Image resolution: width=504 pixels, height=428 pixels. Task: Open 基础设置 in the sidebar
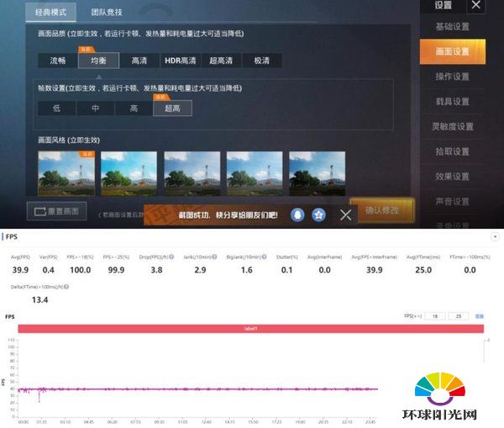(452, 26)
